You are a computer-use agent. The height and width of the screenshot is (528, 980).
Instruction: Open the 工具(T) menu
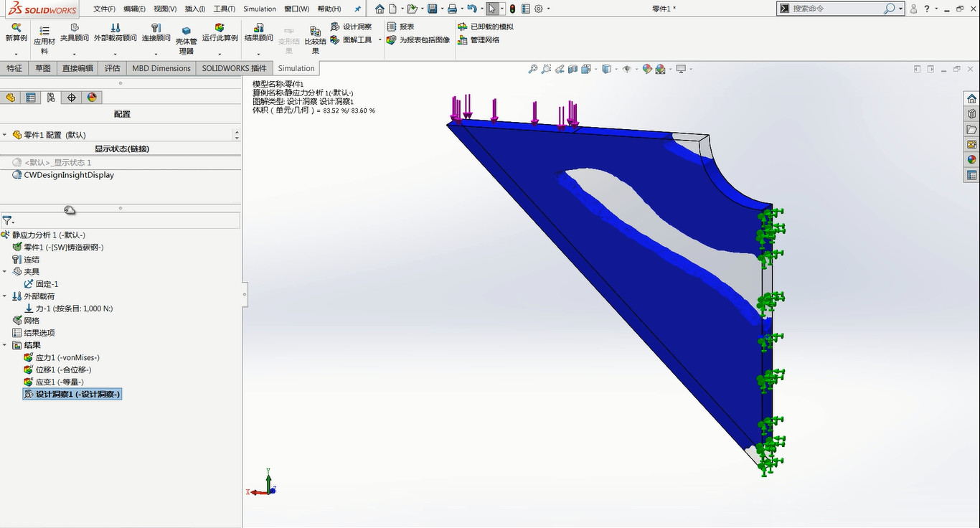pyautogui.click(x=224, y=9)
